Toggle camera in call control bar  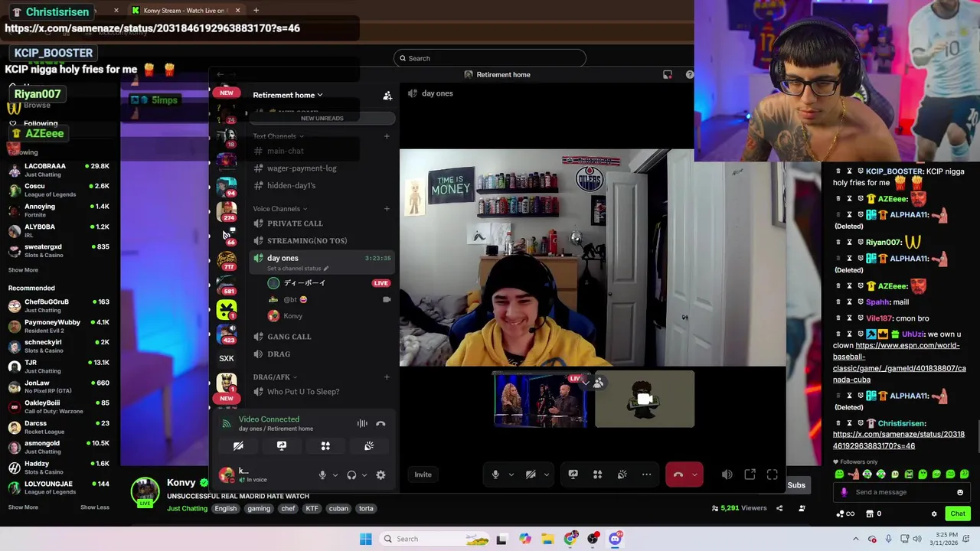click(531, 474)
